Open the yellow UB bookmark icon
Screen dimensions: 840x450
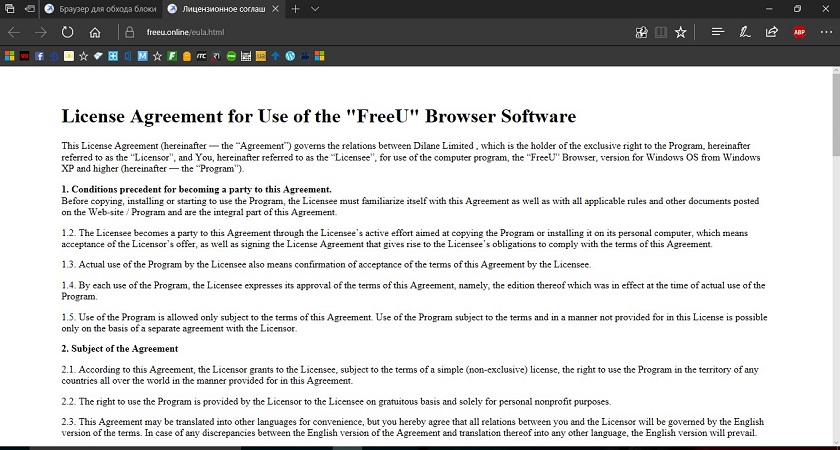tap(261, 56)
